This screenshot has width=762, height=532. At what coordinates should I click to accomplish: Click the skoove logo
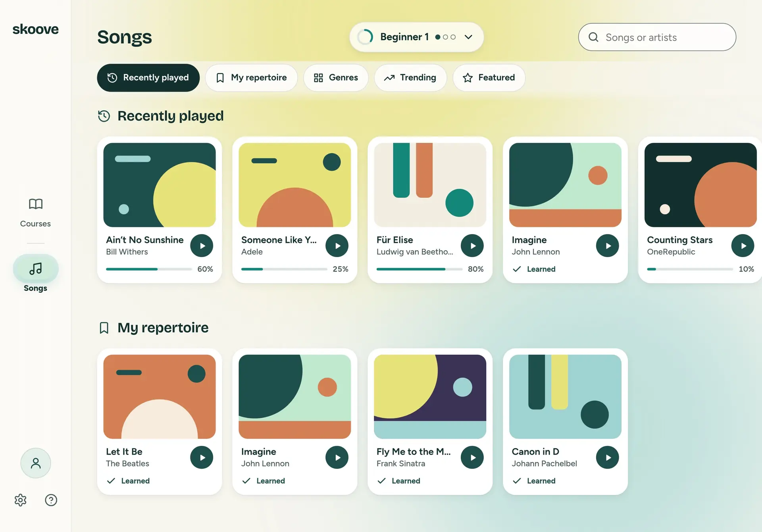click(x=35, y=29)
